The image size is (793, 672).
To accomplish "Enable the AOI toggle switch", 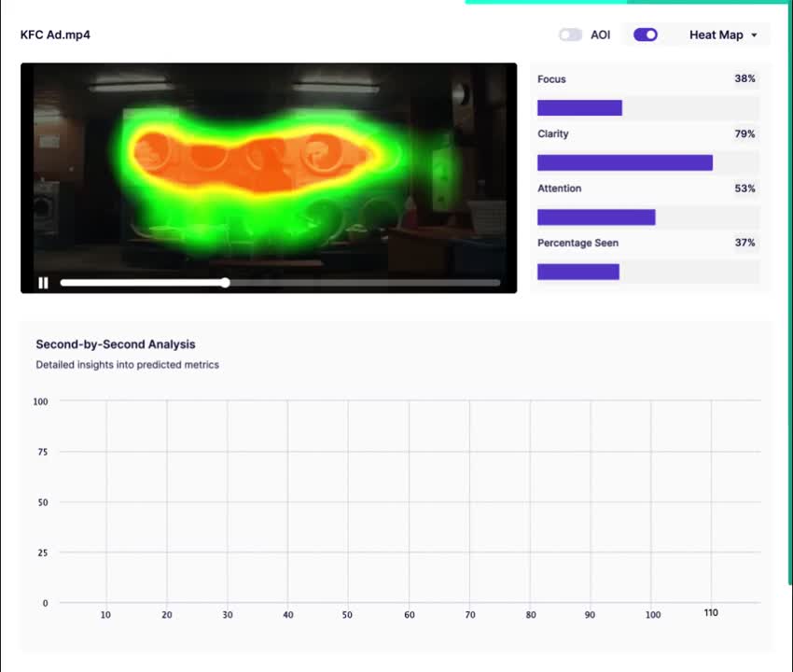I will 570,35.
